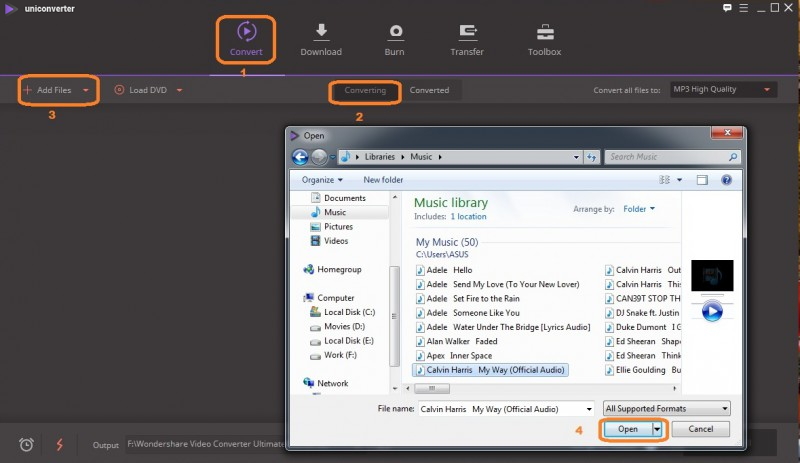The width and height of the screenshot is (800, 463).
Task: Expand the Add Files dropdown arrow
Action: coord(86,90)
